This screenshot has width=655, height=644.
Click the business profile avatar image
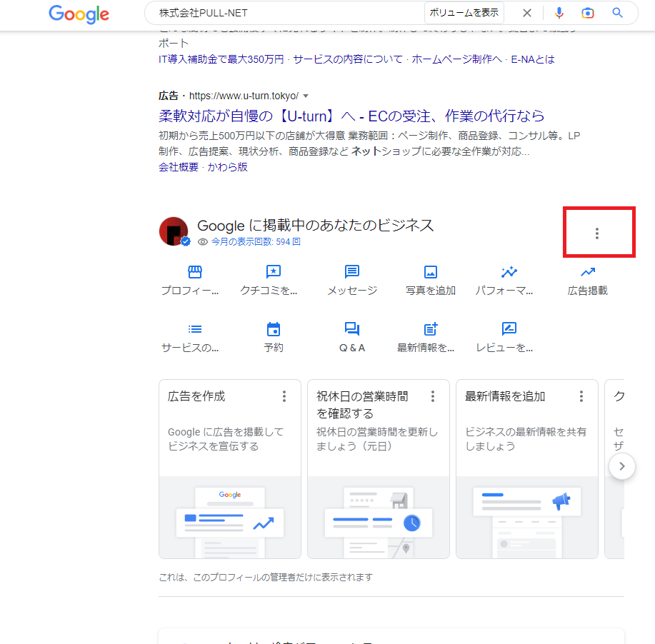(x=174, y=231)
